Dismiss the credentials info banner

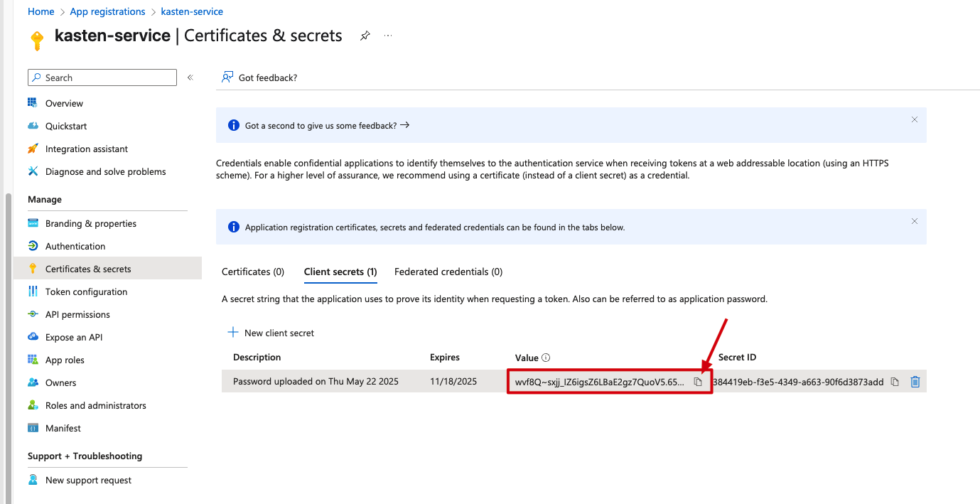915,221
